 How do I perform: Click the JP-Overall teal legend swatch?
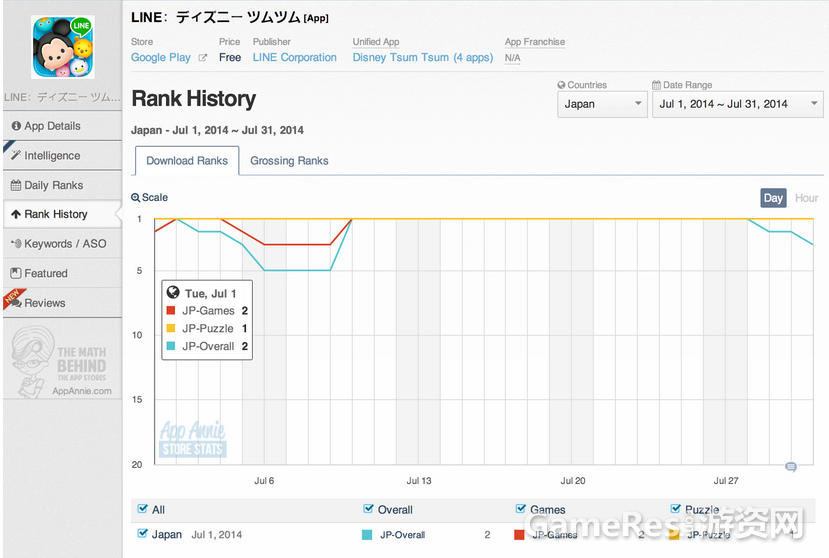click(367, 535)
